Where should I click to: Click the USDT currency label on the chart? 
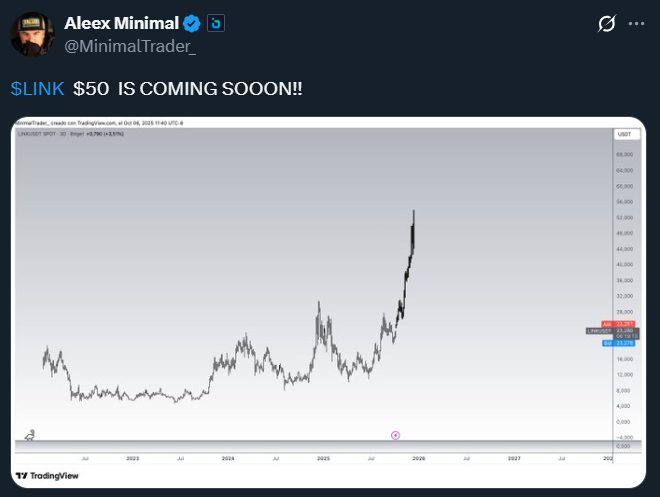pyautogui.click(x=623, y=134)
